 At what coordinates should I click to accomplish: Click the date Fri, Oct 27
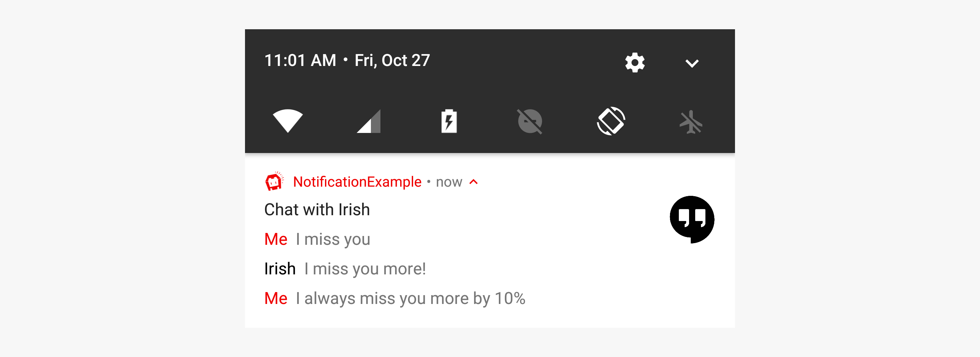pos(392,61)
